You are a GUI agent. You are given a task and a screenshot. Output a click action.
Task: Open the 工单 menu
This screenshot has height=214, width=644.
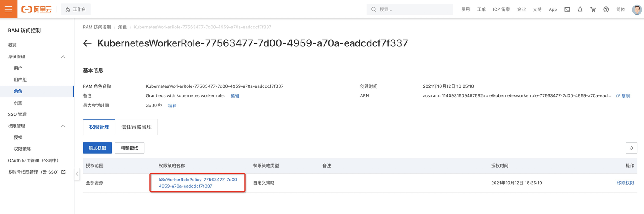coord(481,9)
